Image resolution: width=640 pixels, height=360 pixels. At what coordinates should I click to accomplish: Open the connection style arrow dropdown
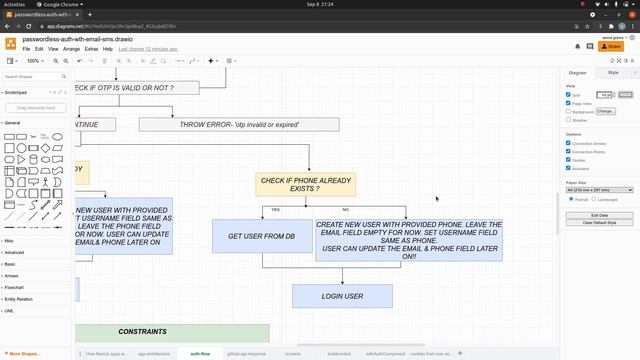click(179, 61)
